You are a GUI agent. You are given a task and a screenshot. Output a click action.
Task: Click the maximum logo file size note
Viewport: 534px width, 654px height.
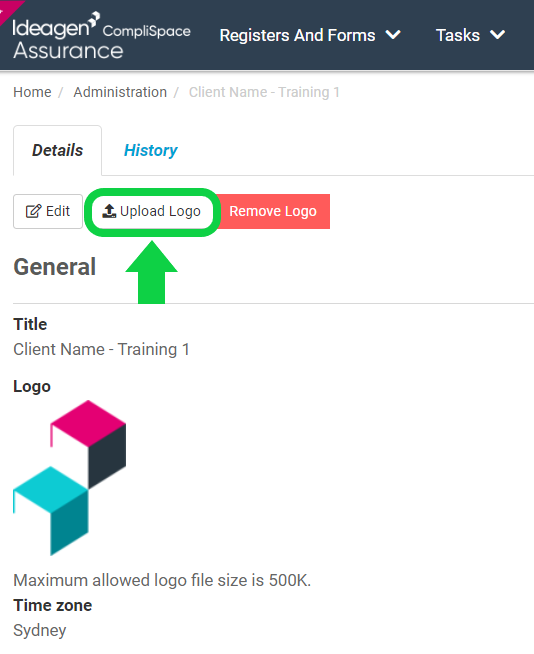162,580
